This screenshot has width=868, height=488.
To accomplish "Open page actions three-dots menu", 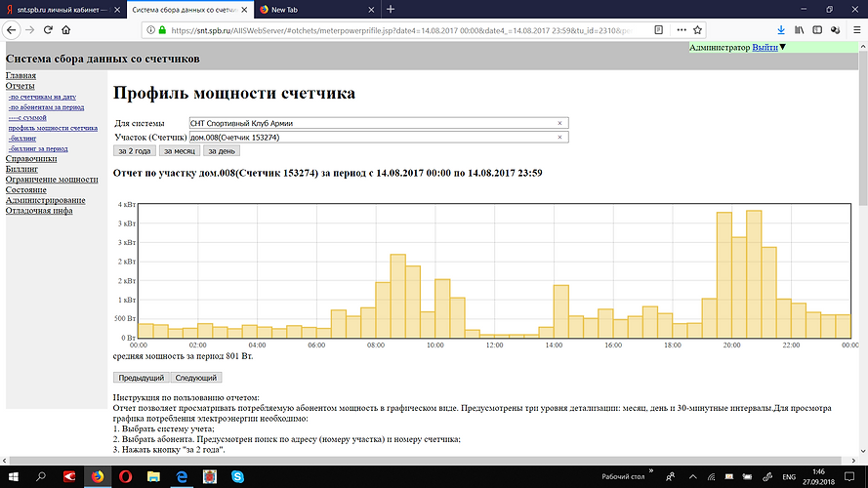I will coord(682,30).
